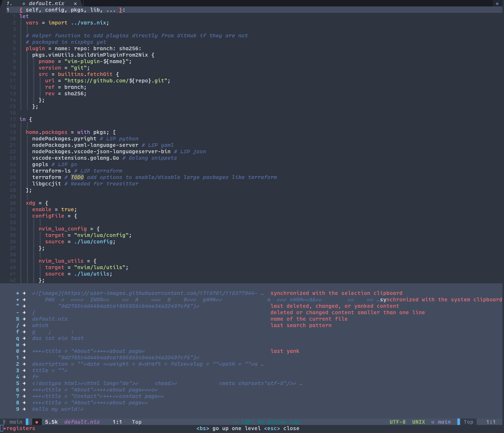Screen dimensions: 504x433
Task: Click the red modified-buffer dot indicator
Action: click(37, 422)
